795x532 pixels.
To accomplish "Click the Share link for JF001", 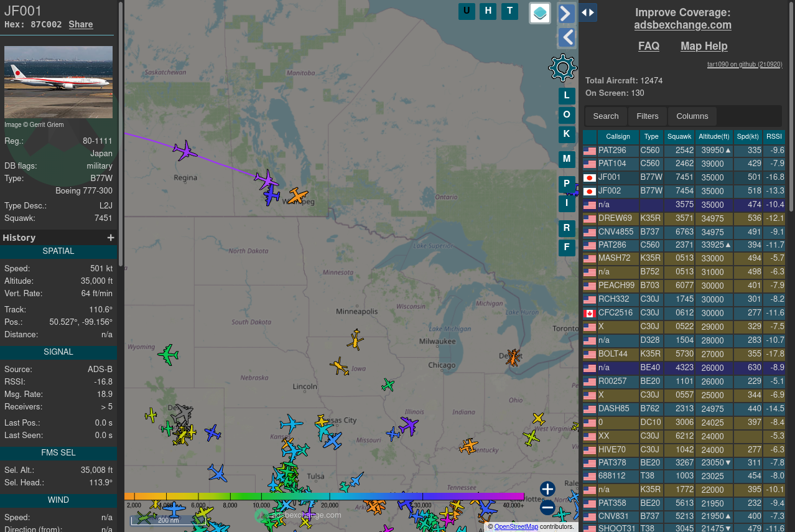I will click(81, 24).
